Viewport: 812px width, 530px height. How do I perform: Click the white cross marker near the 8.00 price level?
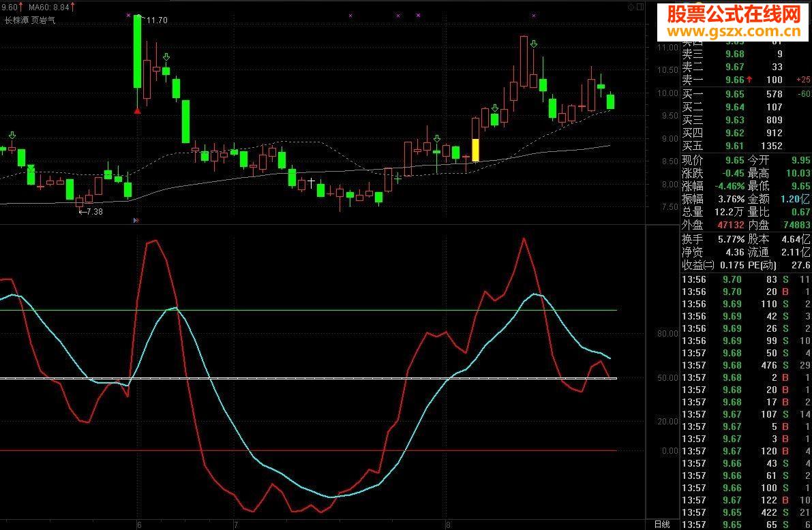pyautogui.click(x=311, y=182)
